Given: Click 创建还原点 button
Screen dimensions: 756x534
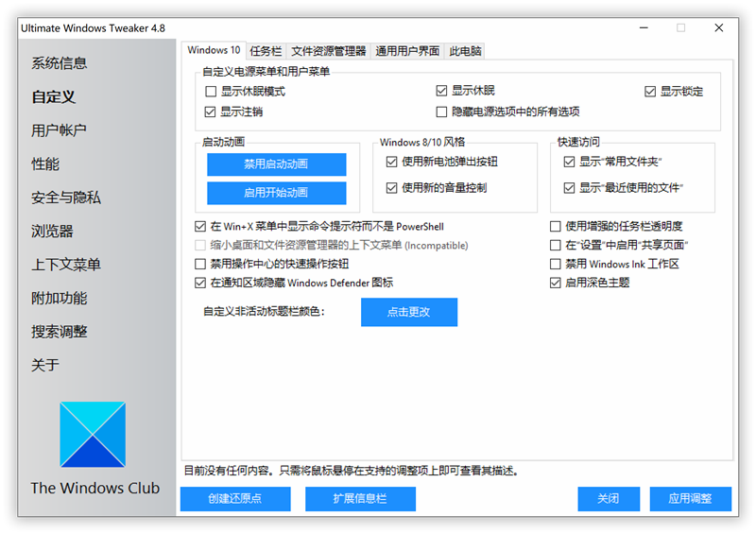Looking at the screenshot, I should coord(235,499).
